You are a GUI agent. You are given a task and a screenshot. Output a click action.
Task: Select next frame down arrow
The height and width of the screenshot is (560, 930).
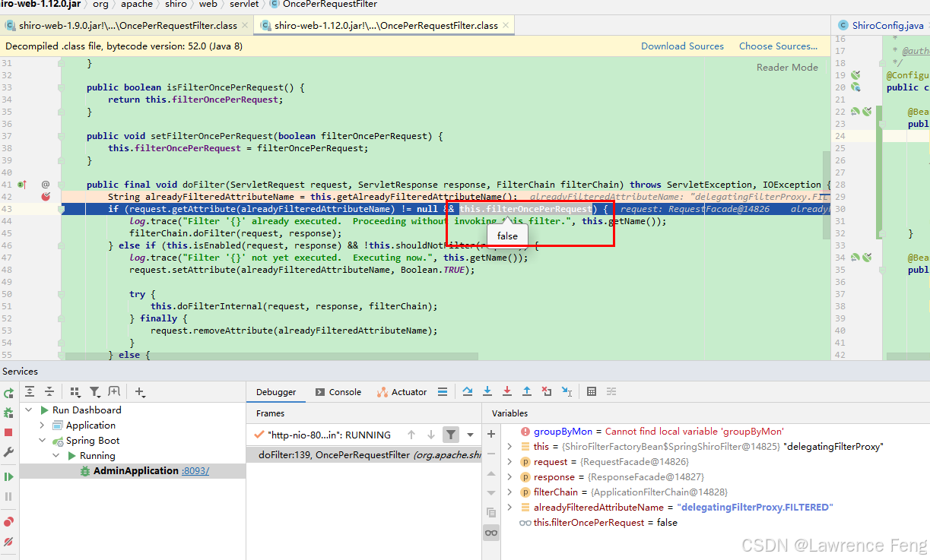(431, 435)
